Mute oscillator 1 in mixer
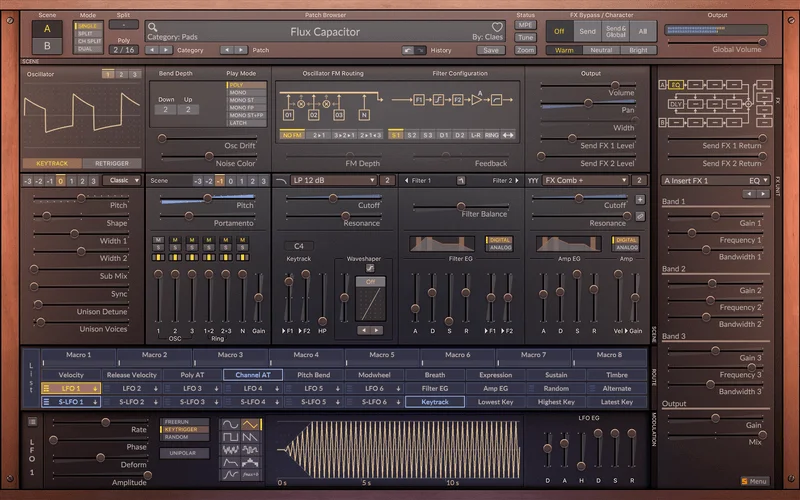Screen dimensions: 800x500 point(158,240)
